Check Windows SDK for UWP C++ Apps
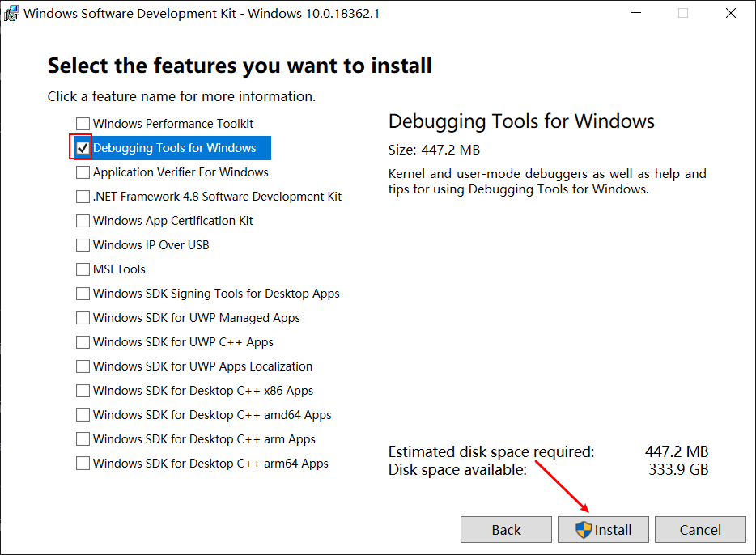This screenshot has width=756, height=555. (82, 341)
